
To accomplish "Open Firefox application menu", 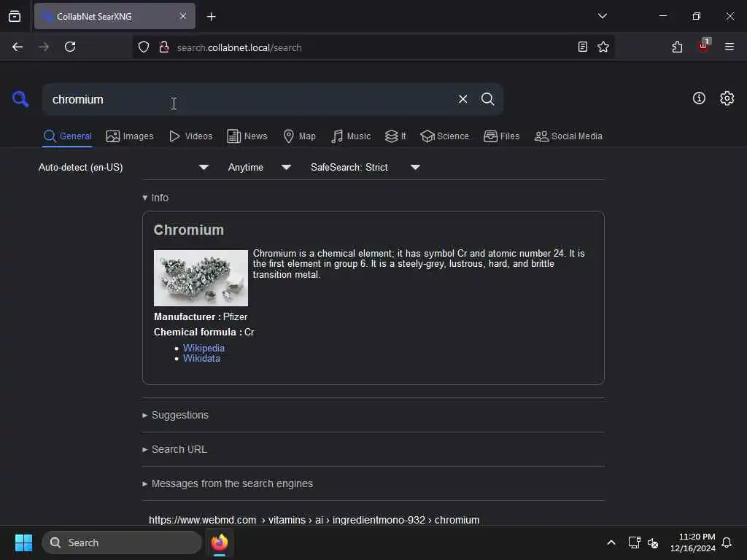I will [729, 47].
